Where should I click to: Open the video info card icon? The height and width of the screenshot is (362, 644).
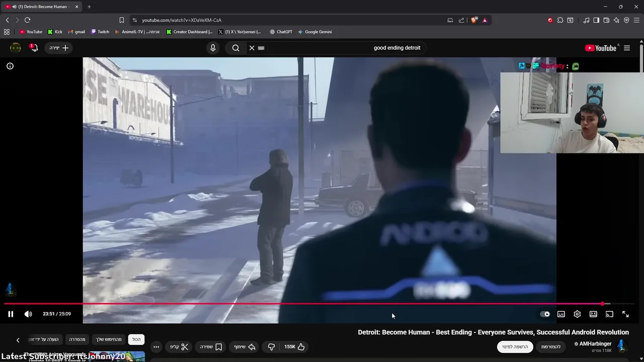[10, 66]
